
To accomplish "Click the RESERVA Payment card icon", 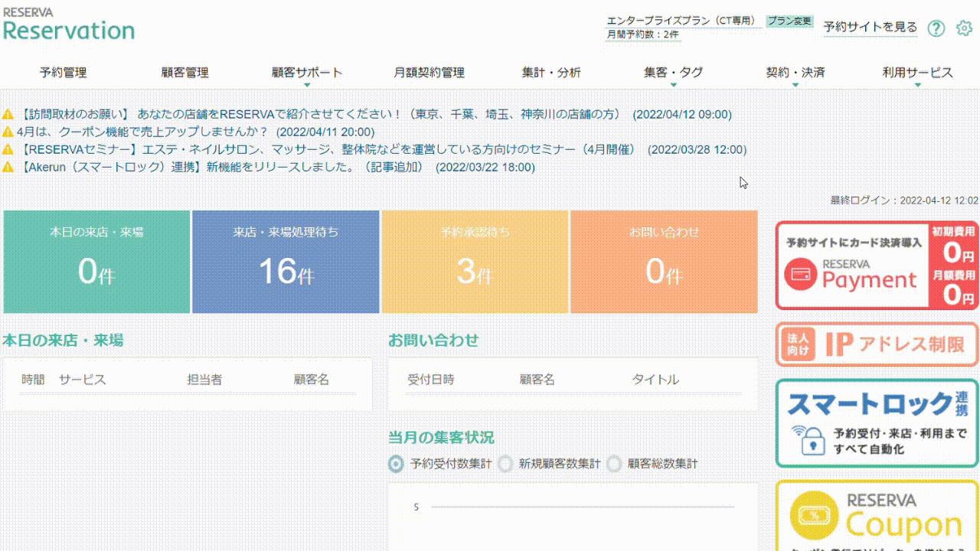I will (x=802, y=275).
